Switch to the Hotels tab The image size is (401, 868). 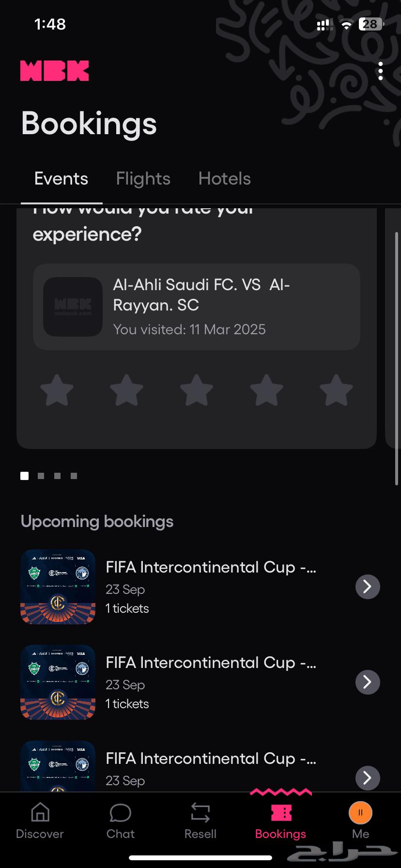(x=225, y=179)
